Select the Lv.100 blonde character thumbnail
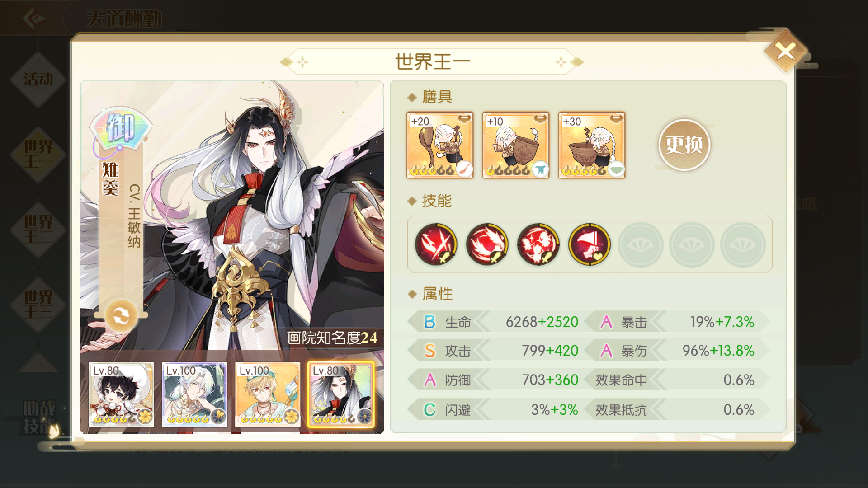 pyautogui.click(x=268, y=394)
